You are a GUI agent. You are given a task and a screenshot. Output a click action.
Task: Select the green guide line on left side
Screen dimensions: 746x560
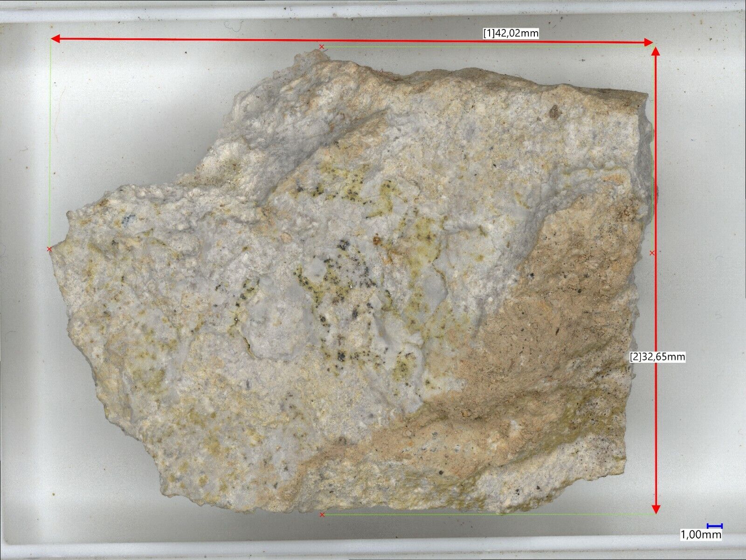click(50, 140)
